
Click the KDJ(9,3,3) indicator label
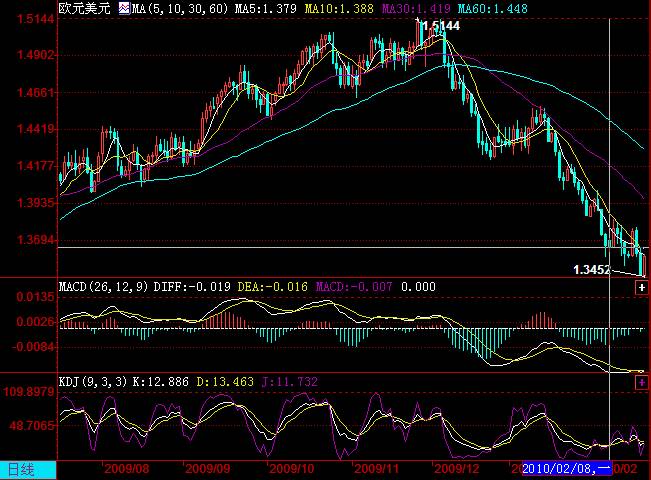93,382
